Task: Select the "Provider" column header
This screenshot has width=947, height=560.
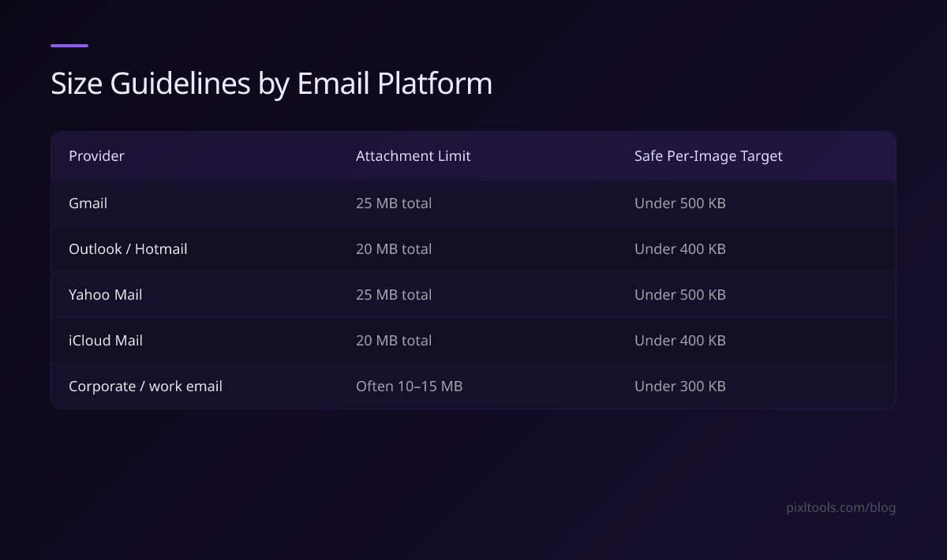Action: click(96, 156)
